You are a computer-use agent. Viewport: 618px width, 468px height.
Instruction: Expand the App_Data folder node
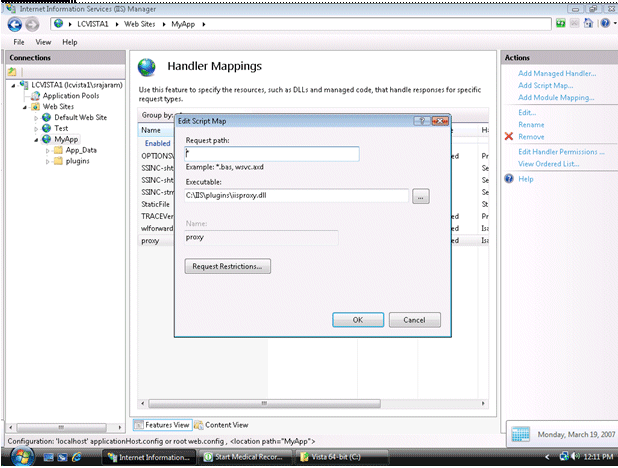(47, 151)
